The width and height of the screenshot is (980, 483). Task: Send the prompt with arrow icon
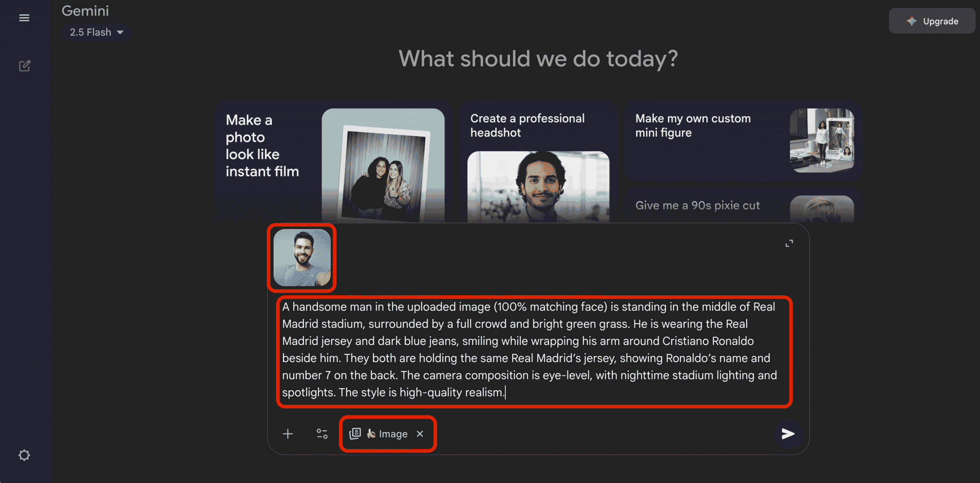(x=788, y=433)
